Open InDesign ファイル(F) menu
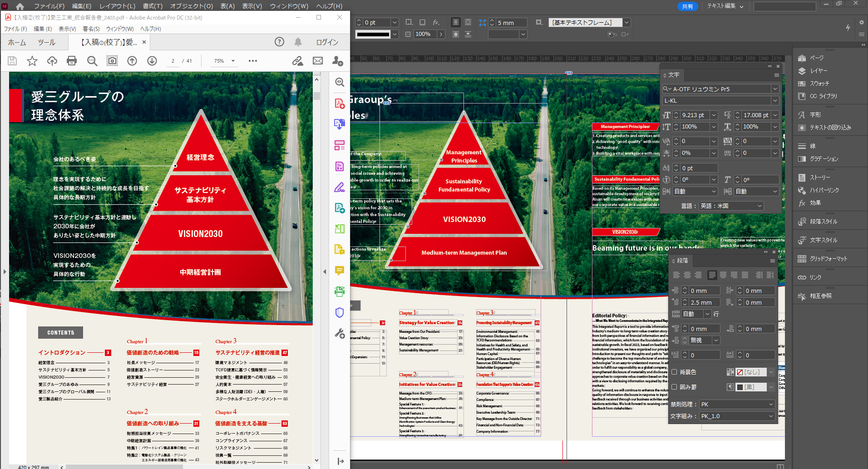Screen dimensions: 868x469 (49, 6)
